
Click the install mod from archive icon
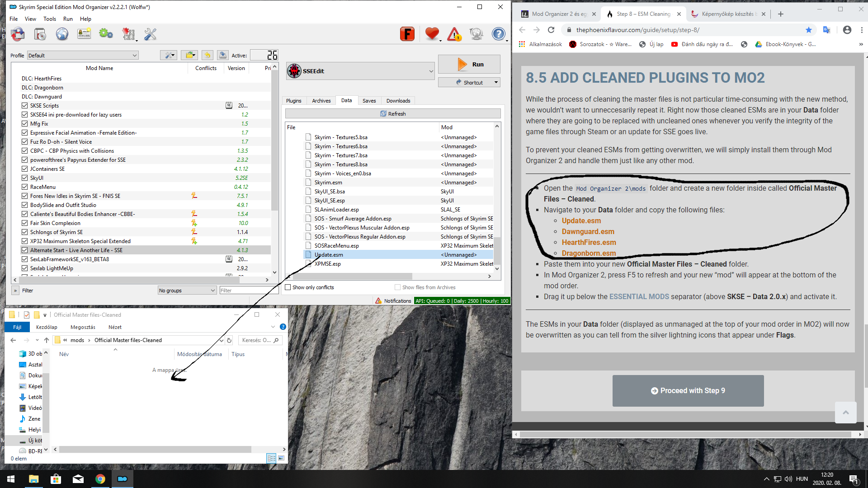tap(40, 34)
